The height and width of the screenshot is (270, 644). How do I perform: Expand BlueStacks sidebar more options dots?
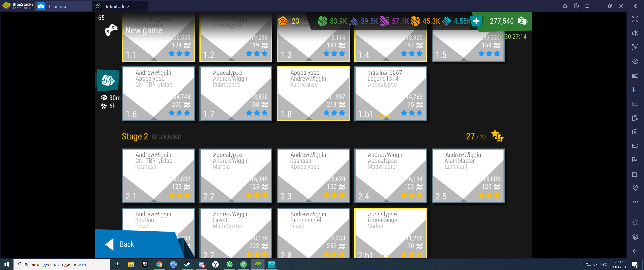coord(635,202)
